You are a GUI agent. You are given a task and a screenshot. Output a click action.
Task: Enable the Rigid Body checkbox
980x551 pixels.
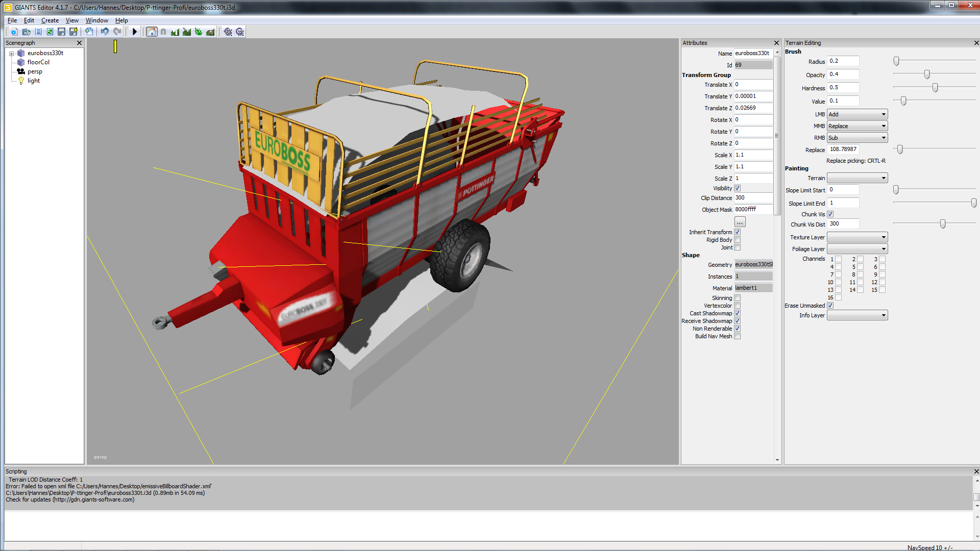pos(738,240)
